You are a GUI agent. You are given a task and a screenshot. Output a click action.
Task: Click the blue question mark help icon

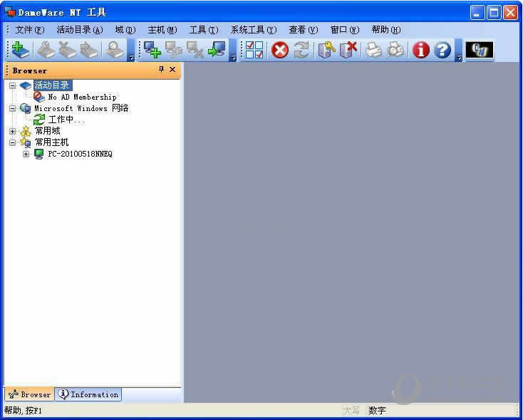pos(442,51)
